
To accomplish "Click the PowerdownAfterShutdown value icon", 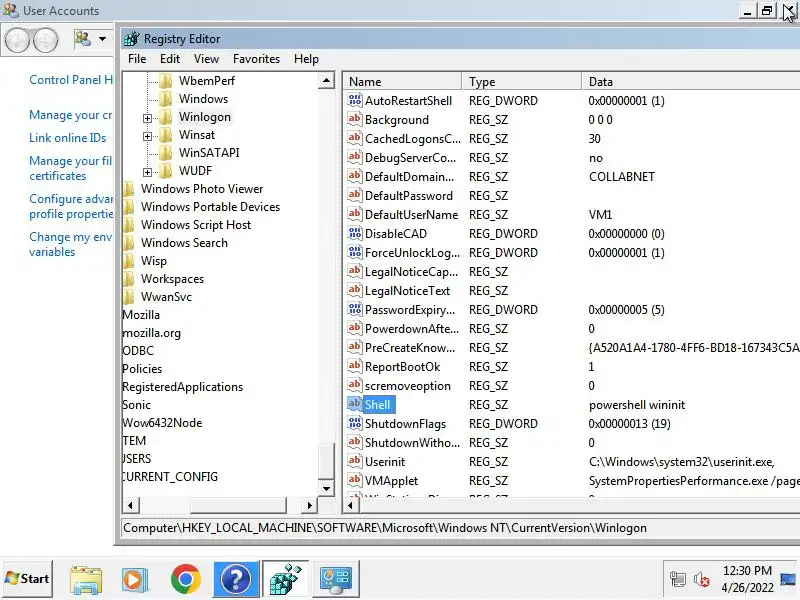I will (x=355, y=328).
